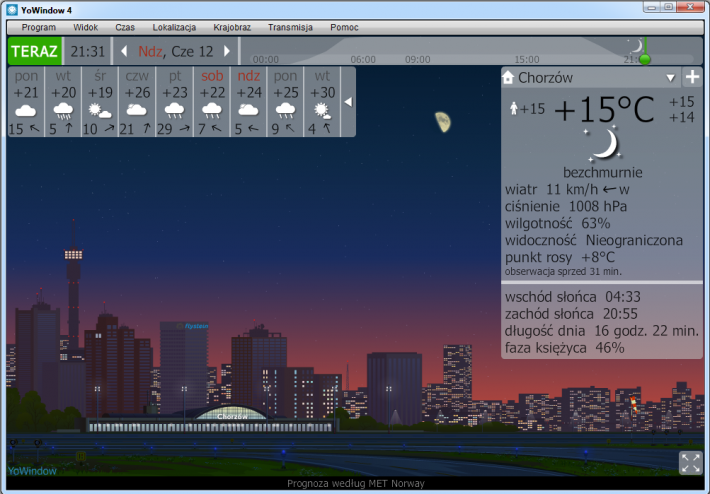Click 06:00 on the time bar
This screenshot has width=710, height=494.
pos(363,60)
